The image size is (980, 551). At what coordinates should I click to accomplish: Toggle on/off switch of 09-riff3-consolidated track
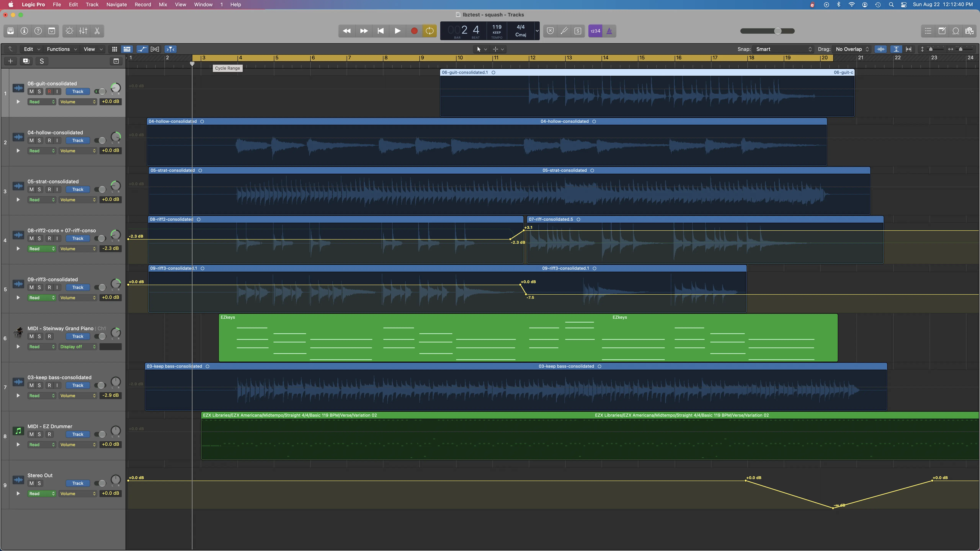point(100,288)
